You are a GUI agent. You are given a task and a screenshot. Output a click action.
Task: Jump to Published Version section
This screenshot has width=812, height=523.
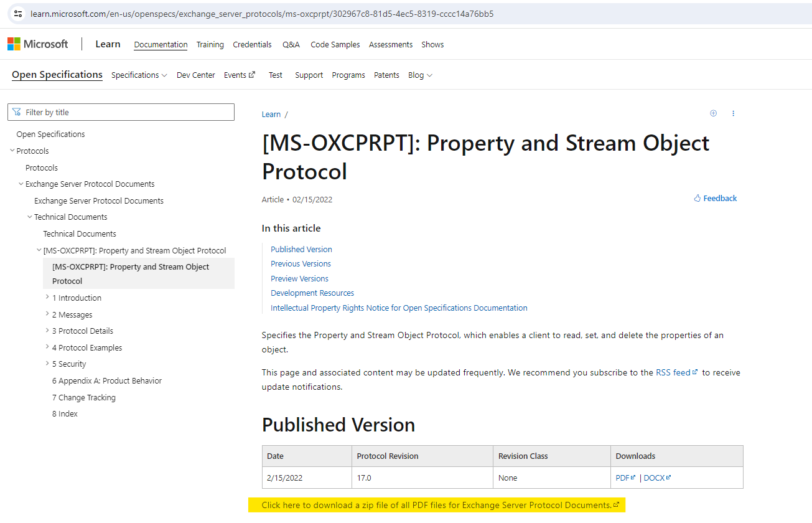[301, 249]
